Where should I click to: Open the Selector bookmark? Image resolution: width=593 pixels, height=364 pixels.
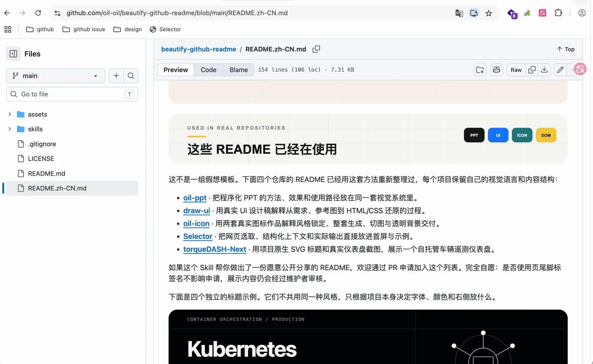165,29
